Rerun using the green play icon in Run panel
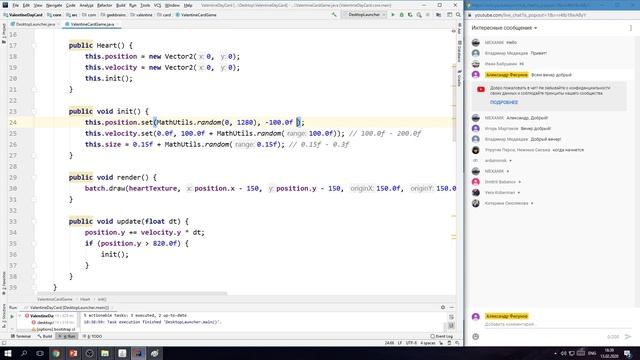Viewport: 640px width, 360px height. [12, 316]
